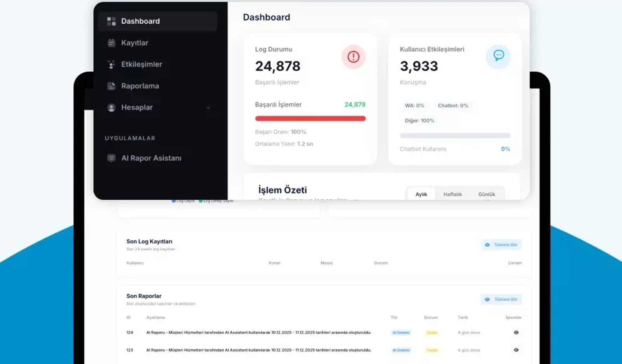This screenshot has width=622, height=364.
Task: Click the 3,933 conversations value
Action: (419, 66)
